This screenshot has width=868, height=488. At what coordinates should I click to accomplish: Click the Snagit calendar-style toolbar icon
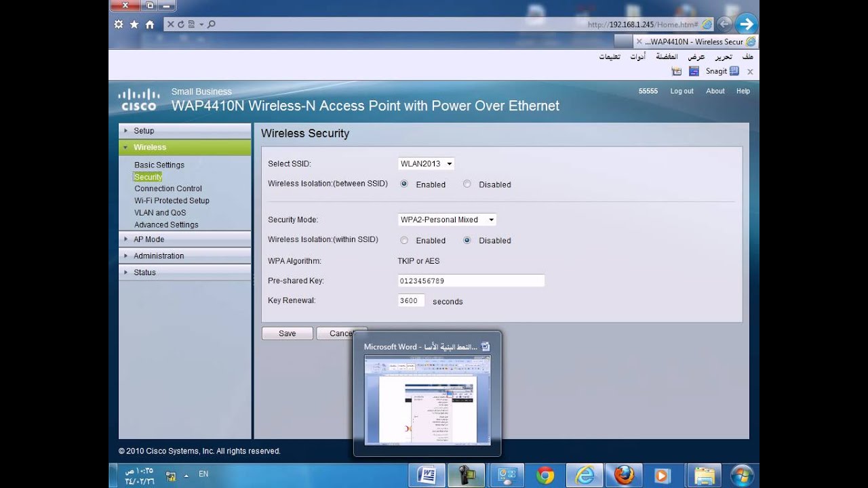676,71
